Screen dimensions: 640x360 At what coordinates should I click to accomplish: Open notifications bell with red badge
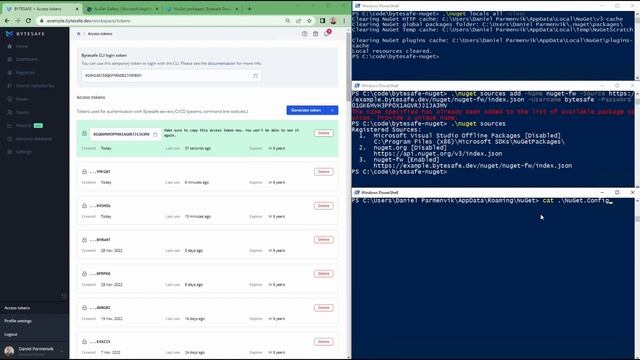[x=327, y=33]
